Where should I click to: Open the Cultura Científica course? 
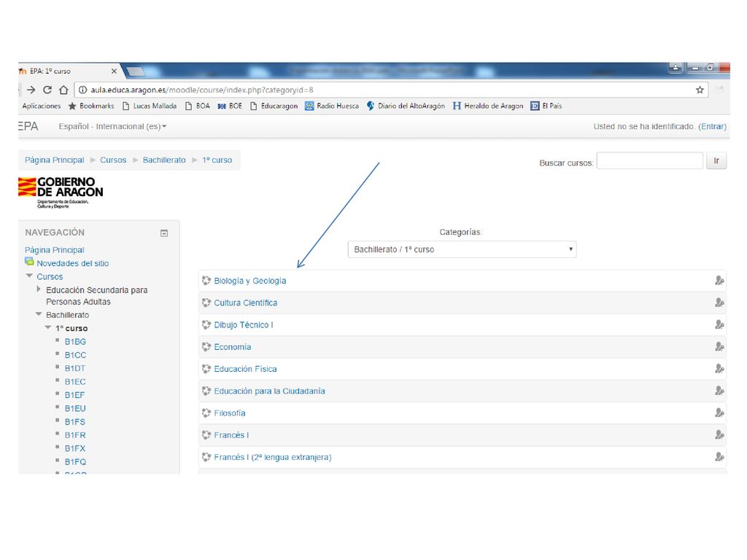tap(245, 303)
